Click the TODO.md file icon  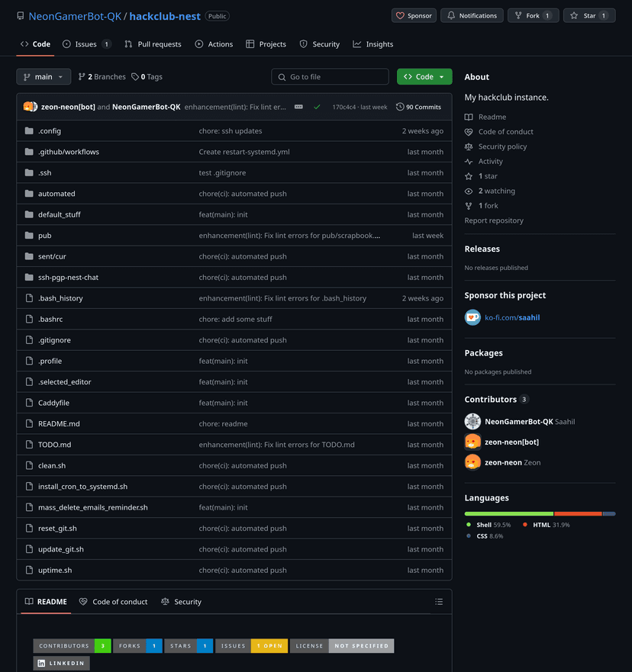click(x=29, y=445)
